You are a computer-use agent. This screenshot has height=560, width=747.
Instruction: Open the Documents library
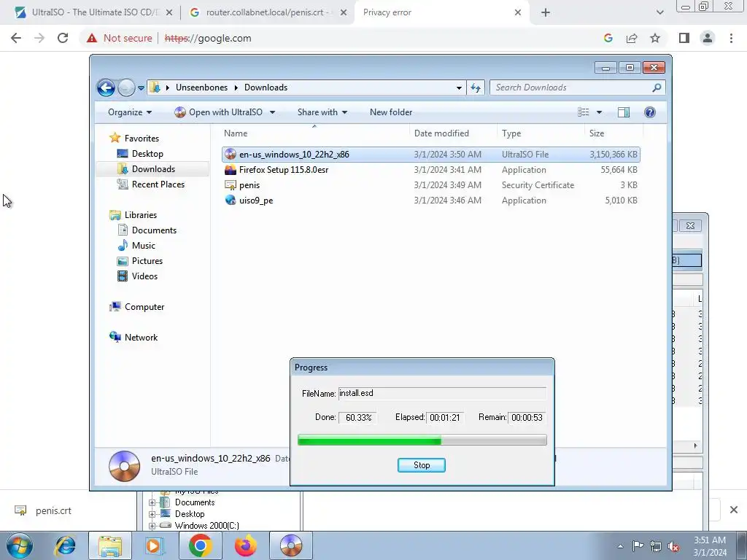point(147,230)
